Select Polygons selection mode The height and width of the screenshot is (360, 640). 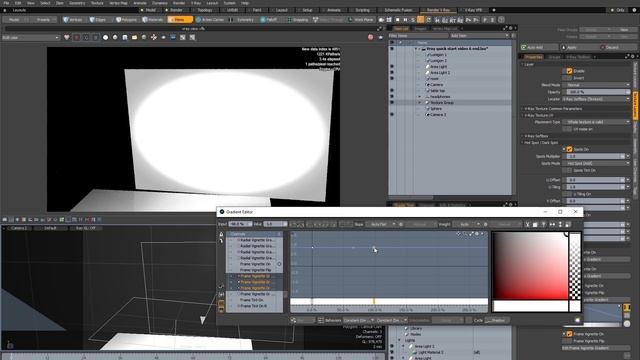pyautogui.click(x=126, y=20)
